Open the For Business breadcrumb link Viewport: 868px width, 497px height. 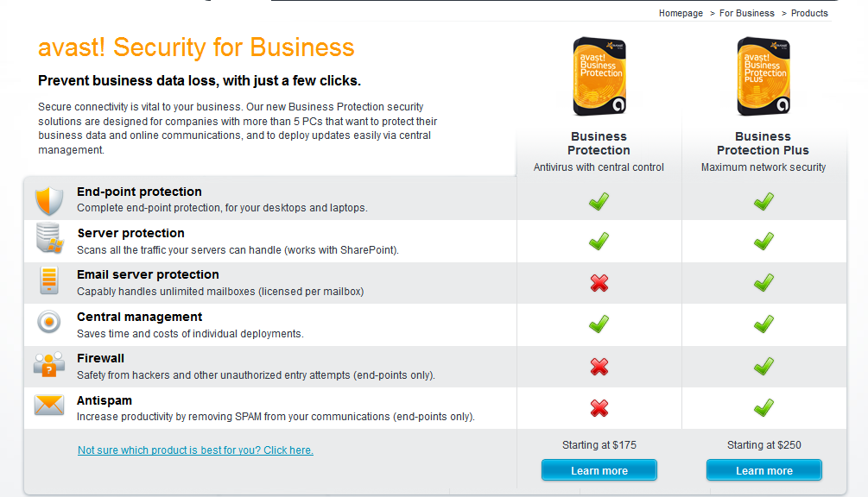(x=747, y=13)
